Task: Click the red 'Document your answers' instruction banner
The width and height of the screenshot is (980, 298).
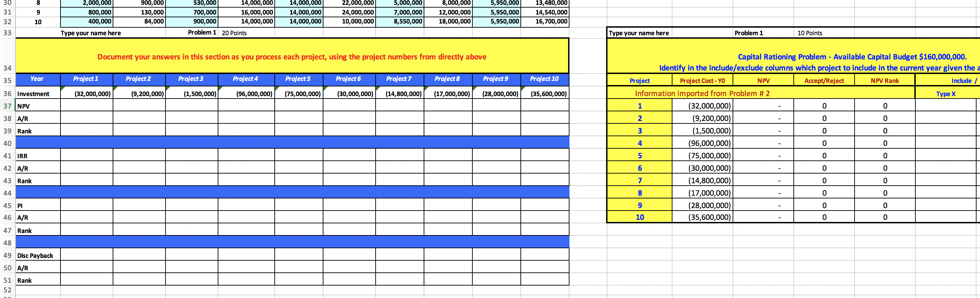Action: (x=292, y=57)
